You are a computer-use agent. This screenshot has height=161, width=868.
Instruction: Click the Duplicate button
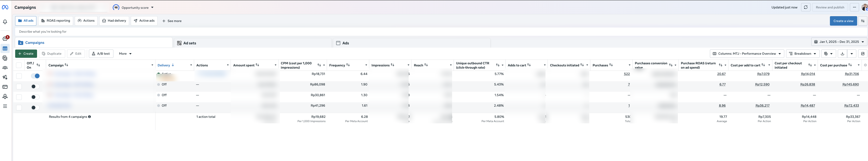pyautogui.click(x=52, y=54)
